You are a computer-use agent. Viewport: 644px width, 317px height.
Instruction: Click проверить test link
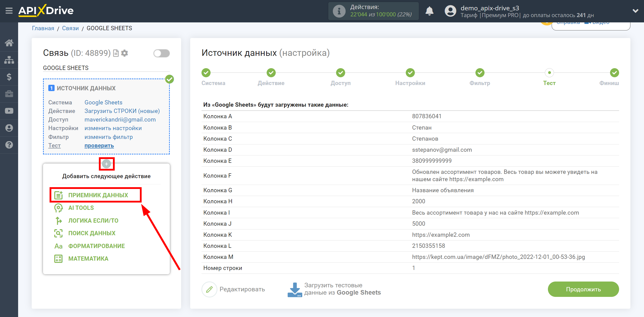(x=99, y=145)
